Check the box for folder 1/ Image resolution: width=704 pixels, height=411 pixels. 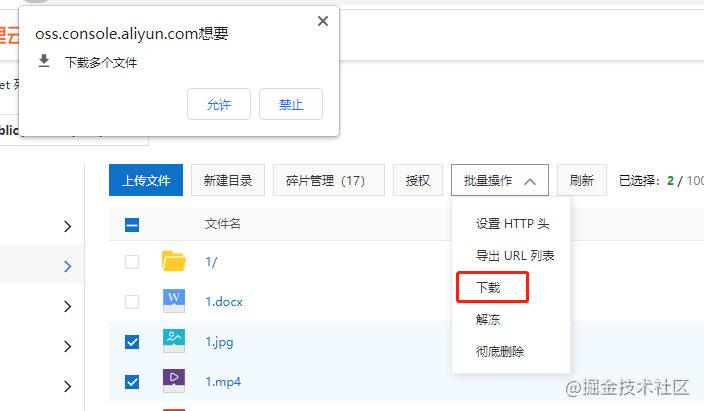click(x=132, y=262)
